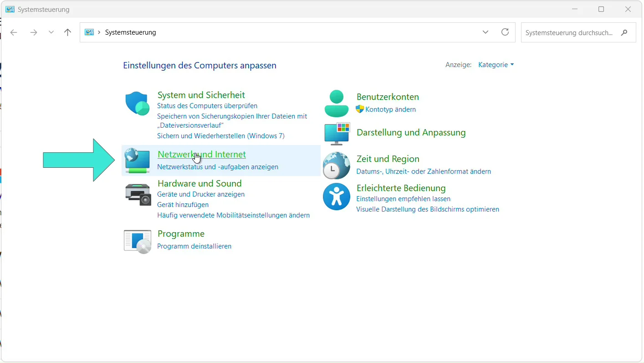Image resolution: width=644 pixels, height=363 pixels.
Task: Open recent locations dropdown arrow
Action: tap(51, 32)
